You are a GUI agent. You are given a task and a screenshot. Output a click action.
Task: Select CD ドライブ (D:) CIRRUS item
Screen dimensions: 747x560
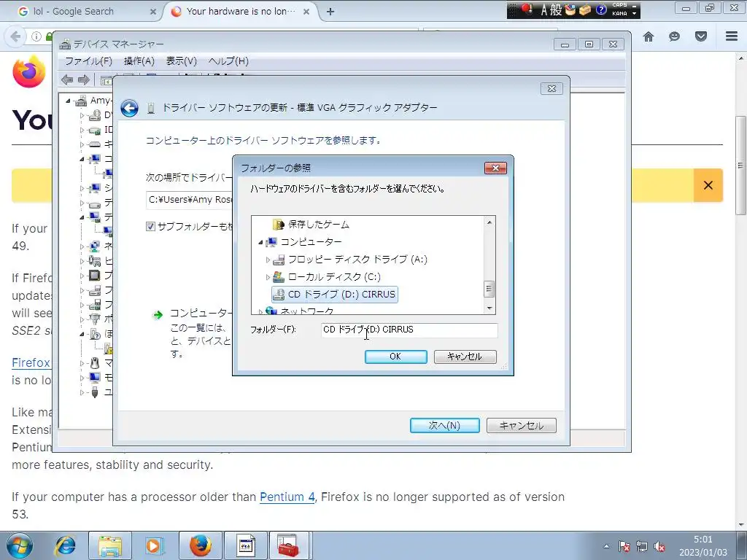pyautogui.click(x=334, y=295)
